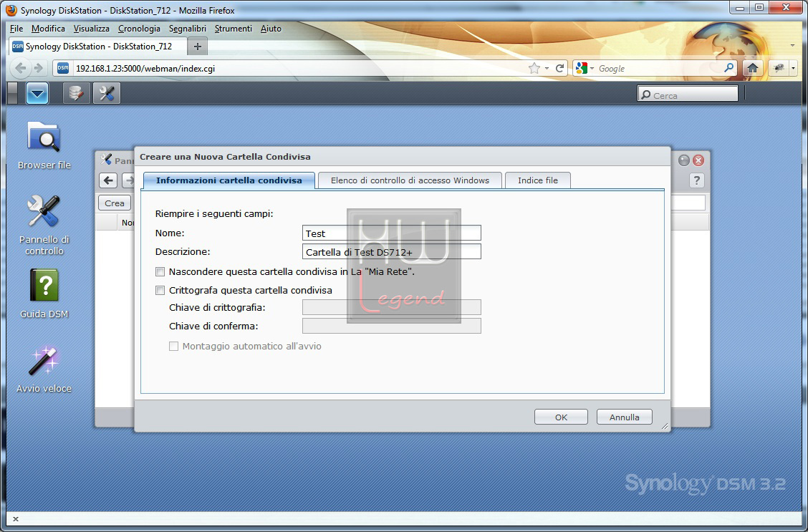This screenshot has height=532, width=808.
Task: Open the Google search engine dropdown
Action: pyautogui.click(x=592, y=69)
